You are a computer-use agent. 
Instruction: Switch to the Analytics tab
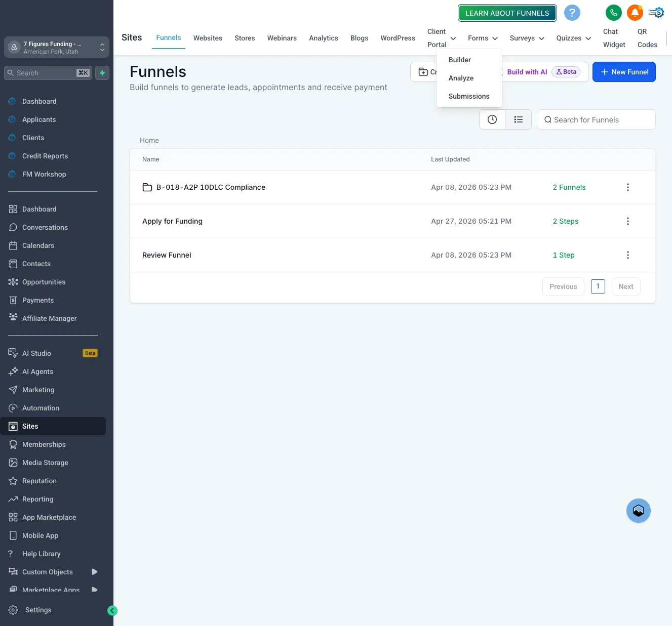324,38
